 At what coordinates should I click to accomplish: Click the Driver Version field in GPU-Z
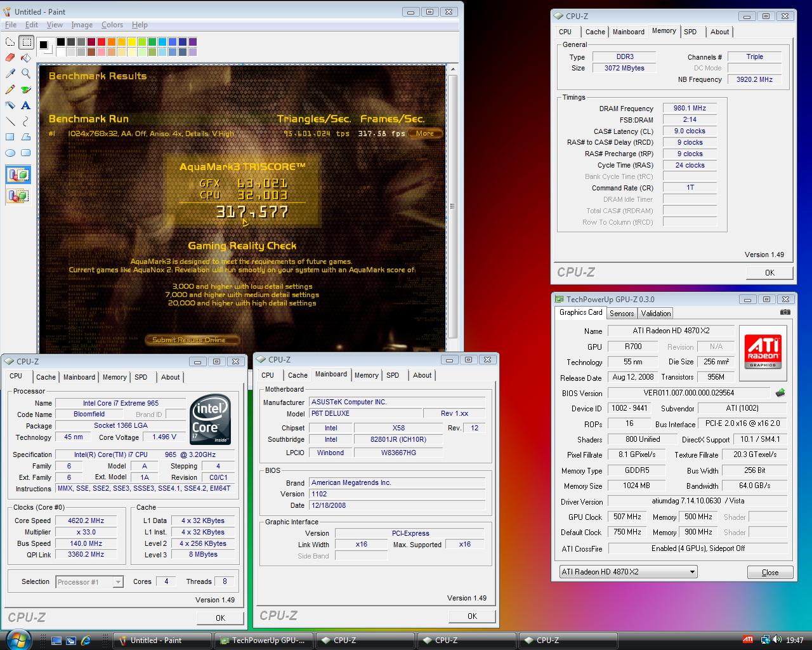pos(698,501)
